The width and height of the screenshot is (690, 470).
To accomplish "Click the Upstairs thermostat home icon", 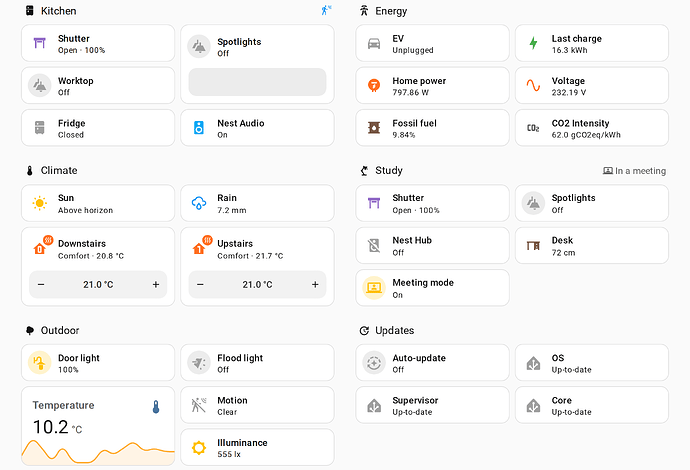I will pos(199,249).
